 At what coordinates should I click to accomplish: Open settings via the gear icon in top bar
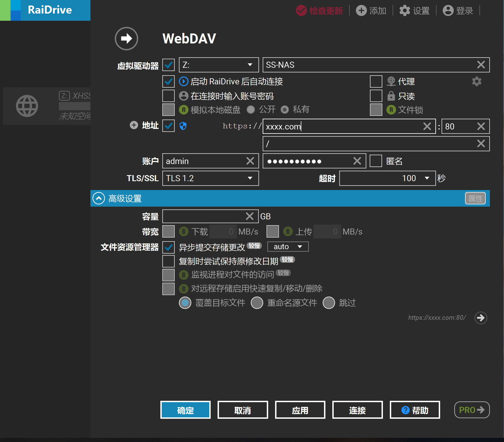405,11
